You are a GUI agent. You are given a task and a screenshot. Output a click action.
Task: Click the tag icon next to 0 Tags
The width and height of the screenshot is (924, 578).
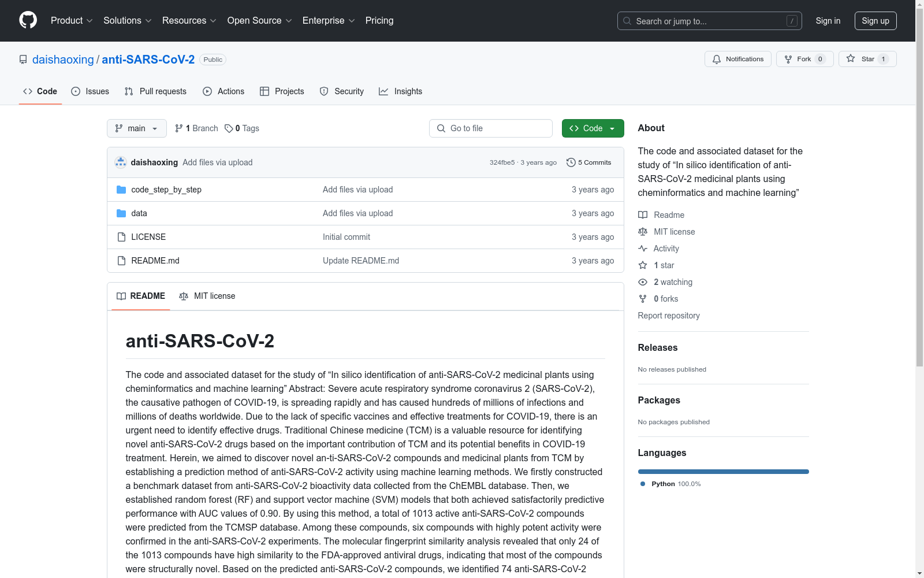click(229, 128)
